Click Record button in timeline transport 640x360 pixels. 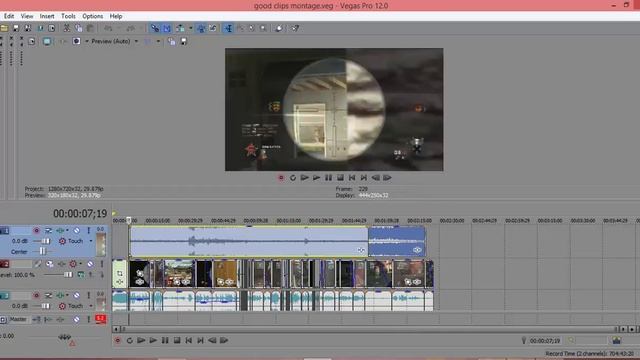[118, 340]
